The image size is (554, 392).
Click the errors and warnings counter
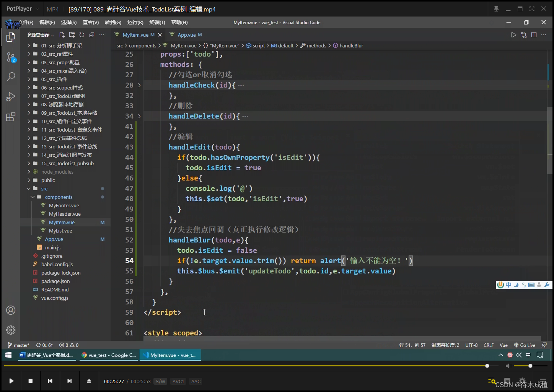click(69, 345)
